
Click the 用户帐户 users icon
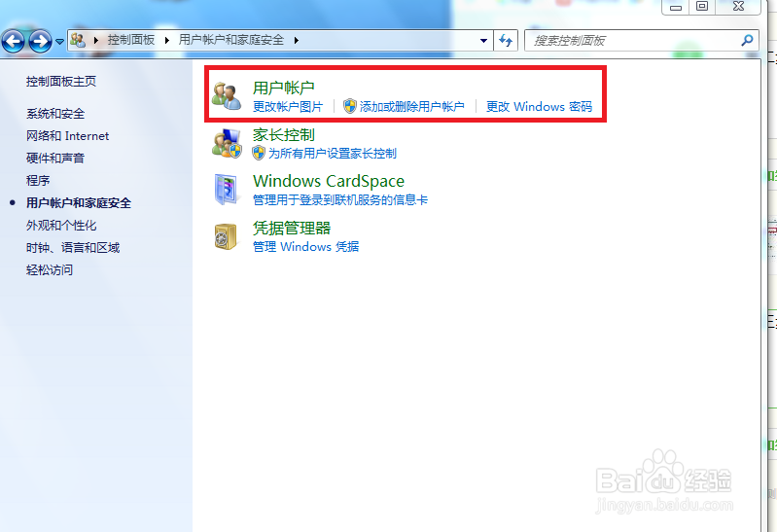click(227, 95)
